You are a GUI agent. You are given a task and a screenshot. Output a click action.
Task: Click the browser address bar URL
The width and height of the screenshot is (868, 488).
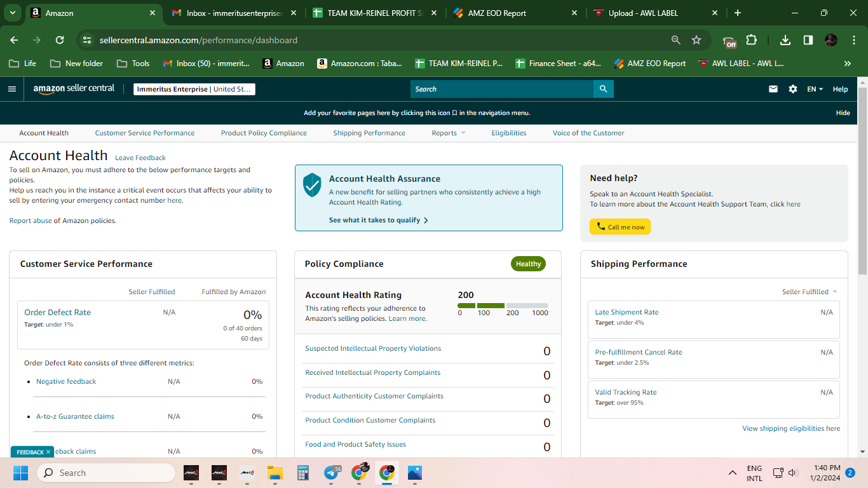tap(198, 40)
